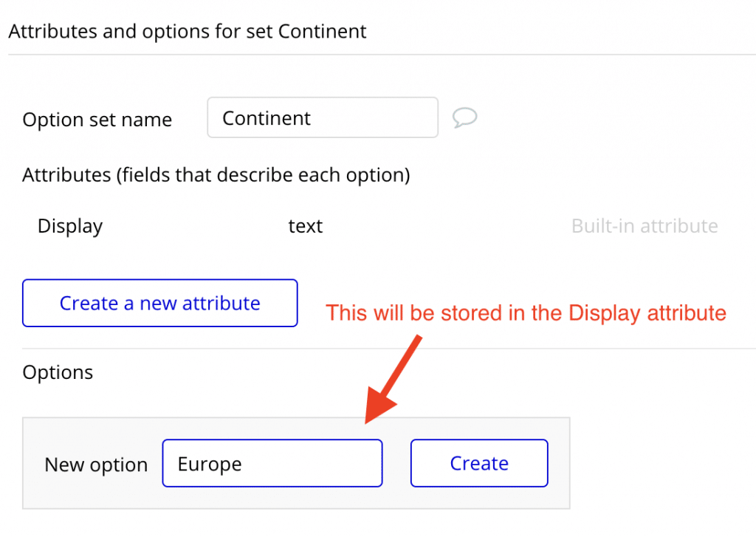Select the Display attribute row name
This screenshot has height=537, width=756.
pyautogui.click(x=70, y=226)
